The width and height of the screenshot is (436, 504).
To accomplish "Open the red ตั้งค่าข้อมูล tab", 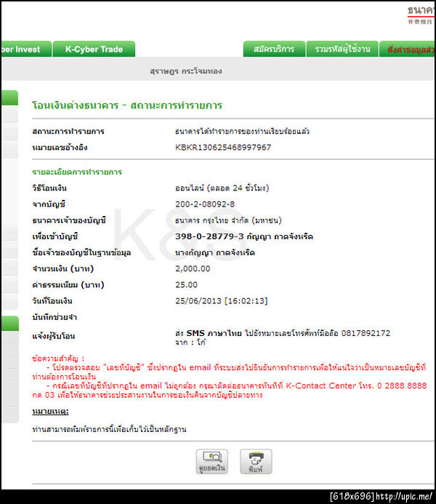I will [407, 49].
